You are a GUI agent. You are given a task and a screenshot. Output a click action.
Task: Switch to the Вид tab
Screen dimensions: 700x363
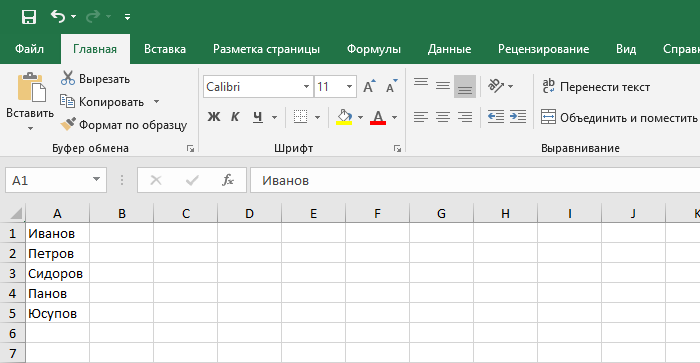pos(626,49)
